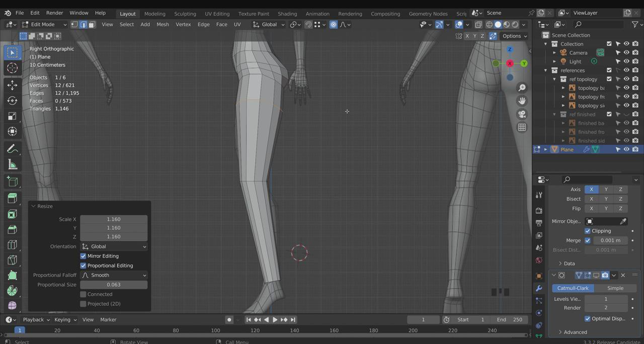Select the Inset Faces tool
The height and width of the screenshot is (344, 644).
(x=13, y=214)
